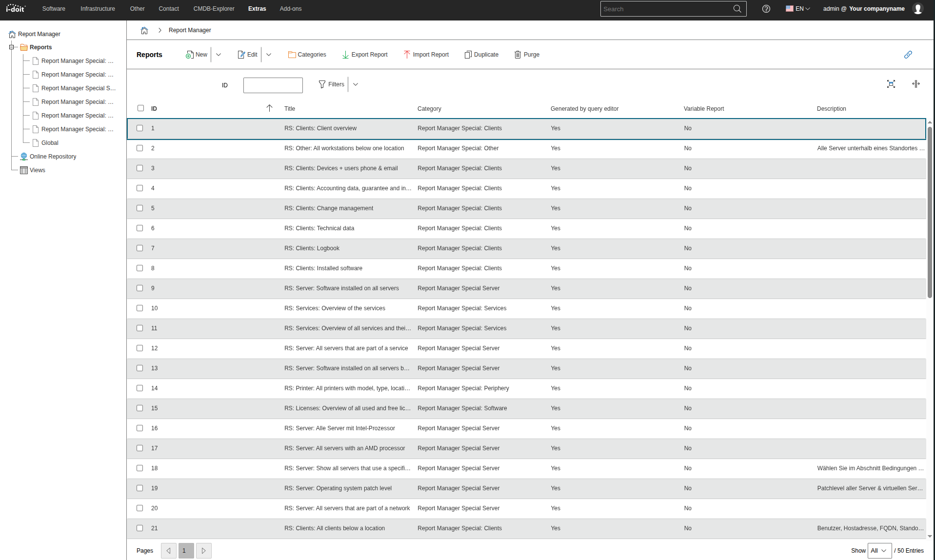This screenshot has width=935, height=560.
Task: Click Report Manager breadcrumb link
Action: (x=190, y=30)
